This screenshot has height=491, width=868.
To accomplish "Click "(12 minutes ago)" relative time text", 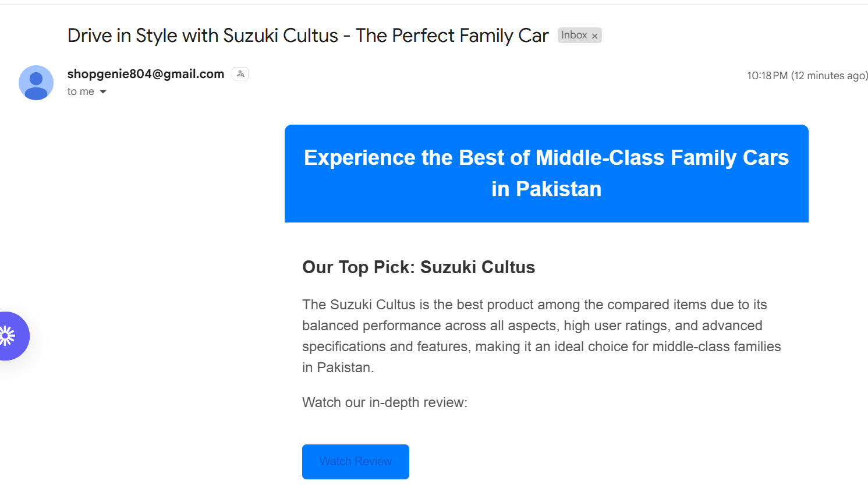I will (829, 76).
